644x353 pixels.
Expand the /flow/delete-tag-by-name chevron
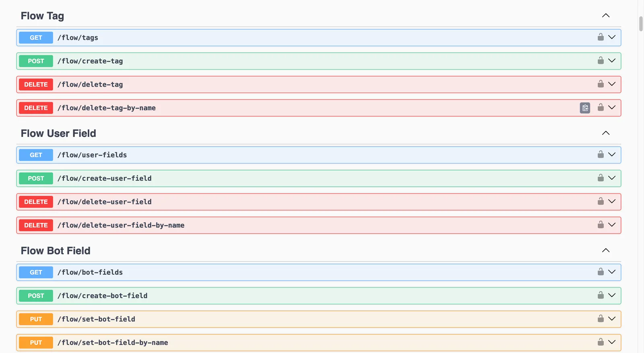[612, 107]
